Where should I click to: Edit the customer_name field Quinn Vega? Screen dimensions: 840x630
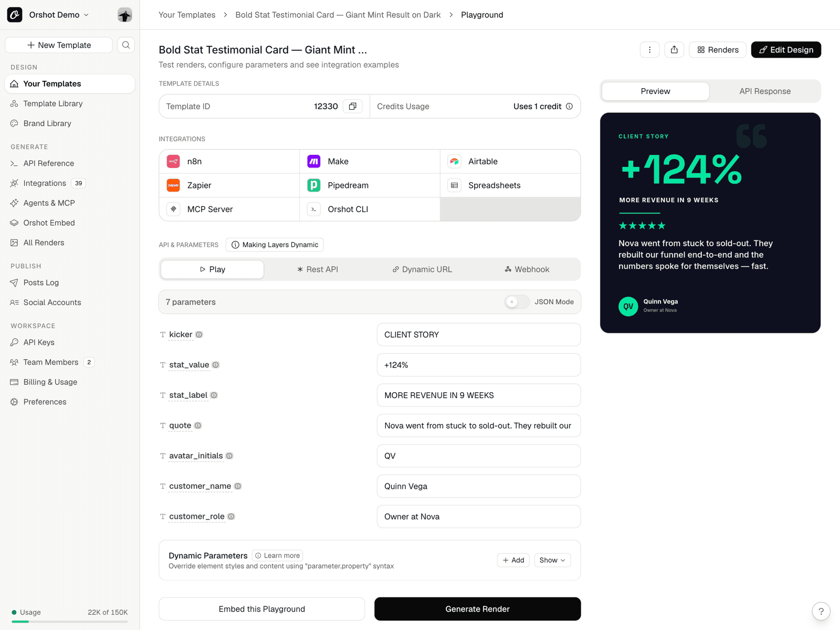tap(479, 486)
